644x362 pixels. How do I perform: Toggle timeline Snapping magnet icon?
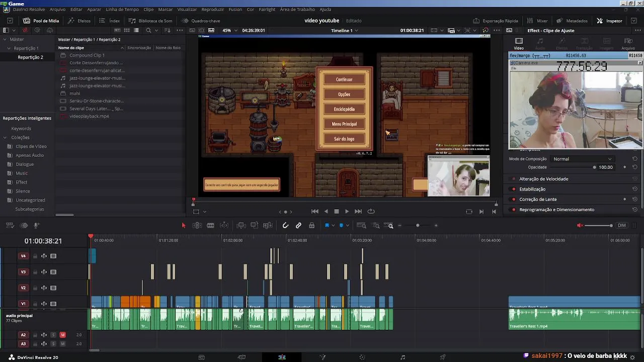click(x=285, y=226)
